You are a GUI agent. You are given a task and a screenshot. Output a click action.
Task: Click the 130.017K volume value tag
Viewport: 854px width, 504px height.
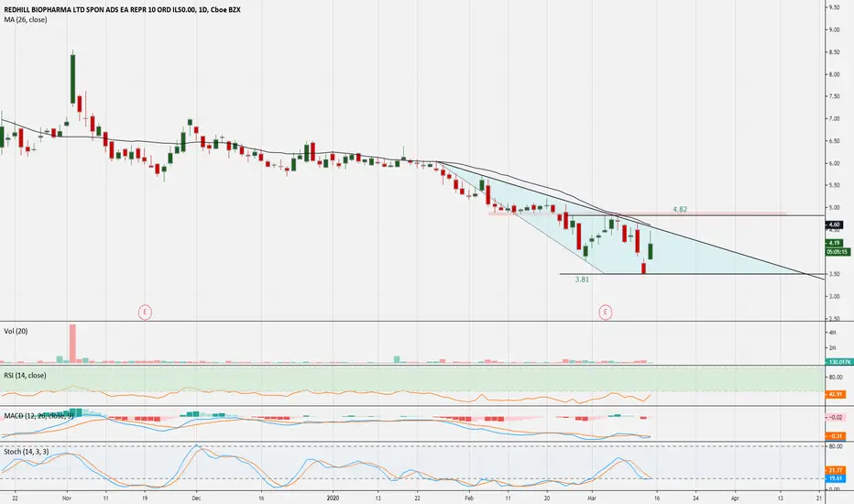coord(838,362)
